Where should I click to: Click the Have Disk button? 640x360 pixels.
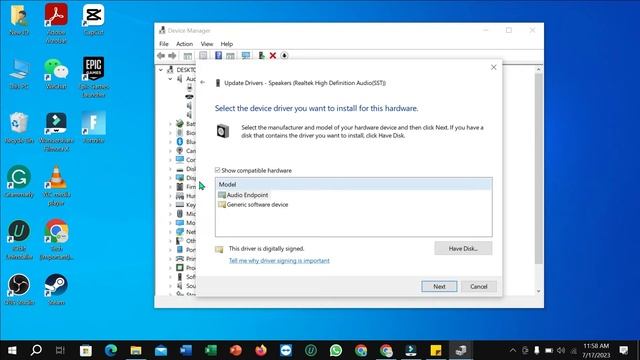[463, 248]
